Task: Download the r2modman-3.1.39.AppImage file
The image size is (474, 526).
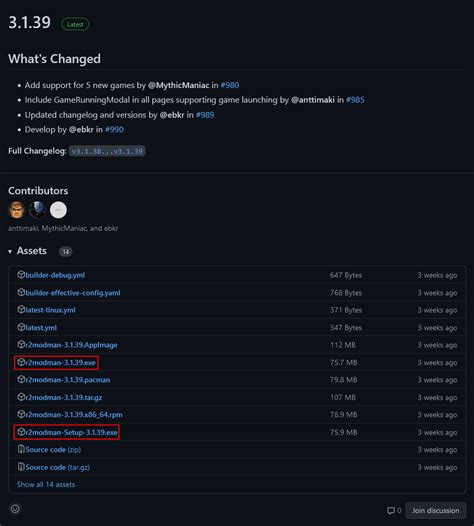Action: click(x=71, y=345)
